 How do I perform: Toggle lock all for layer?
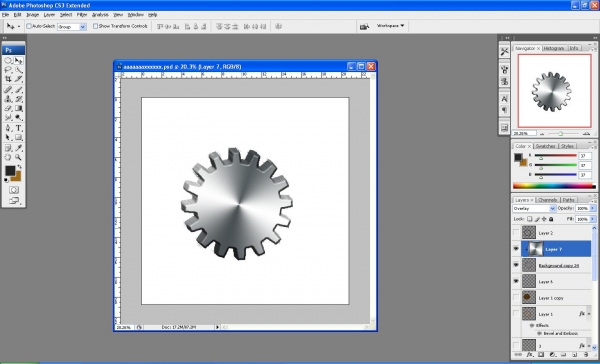[551, 219]
